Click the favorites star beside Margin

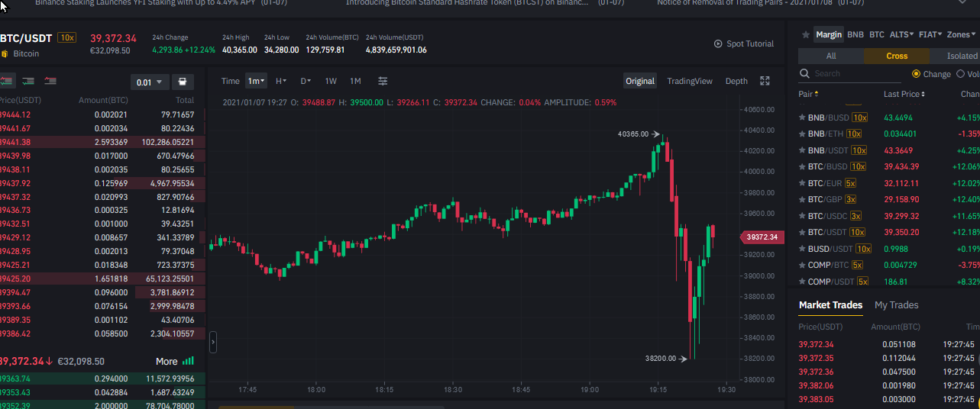(x=805, y=35)
